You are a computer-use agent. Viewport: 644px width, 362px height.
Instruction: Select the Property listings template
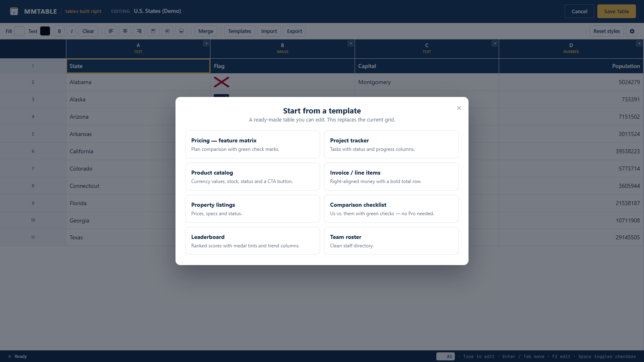(252, 209)
